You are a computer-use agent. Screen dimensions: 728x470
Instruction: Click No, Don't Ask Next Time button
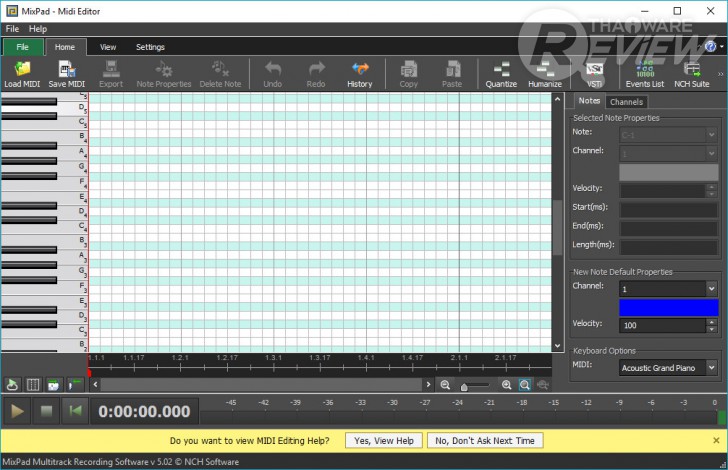coord(485,440)
